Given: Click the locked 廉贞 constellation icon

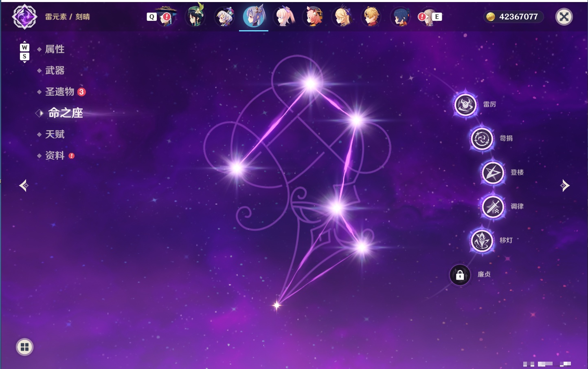Looking at the screenshot, I should (460, 275).
